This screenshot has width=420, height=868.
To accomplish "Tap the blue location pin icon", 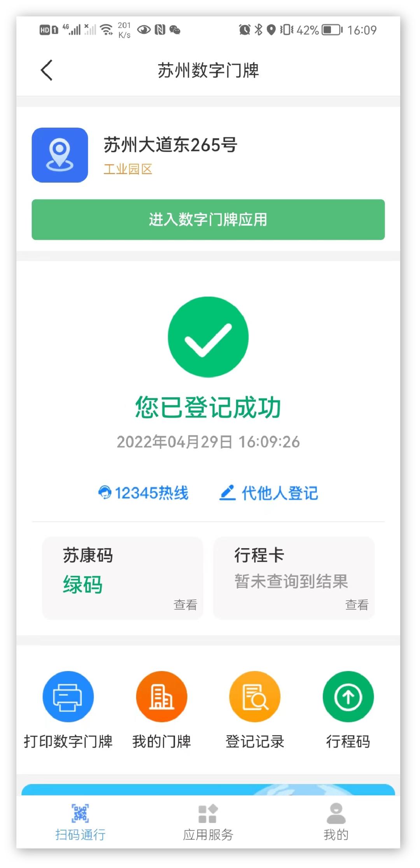I will pos(60,155).
